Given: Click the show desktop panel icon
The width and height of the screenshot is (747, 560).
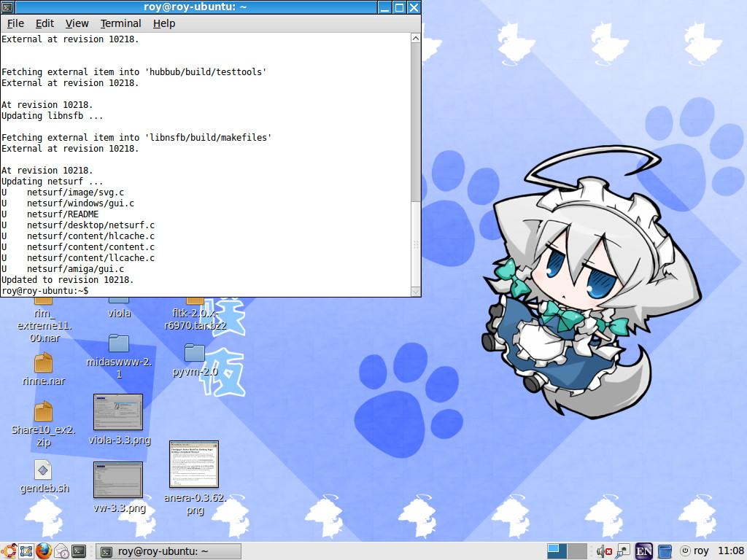Looking at the screenshot, I should coord(26,551).
